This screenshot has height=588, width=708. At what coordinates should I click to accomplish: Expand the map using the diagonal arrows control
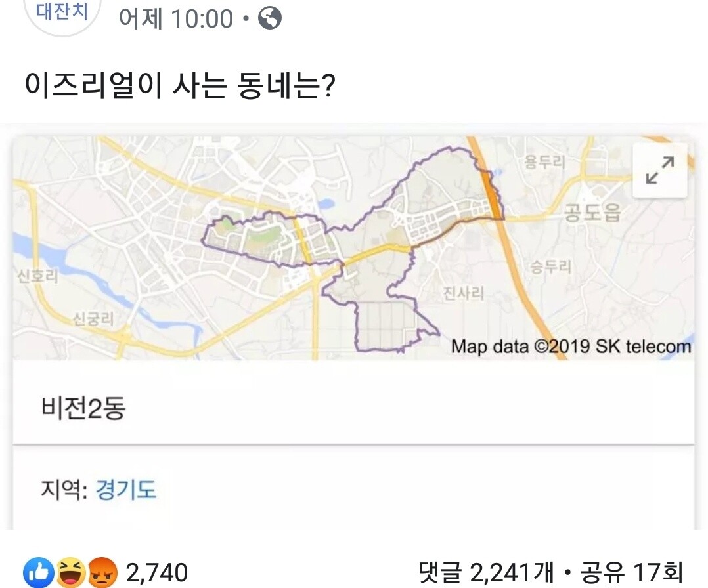pyautogui.click(x=659, y=169)
